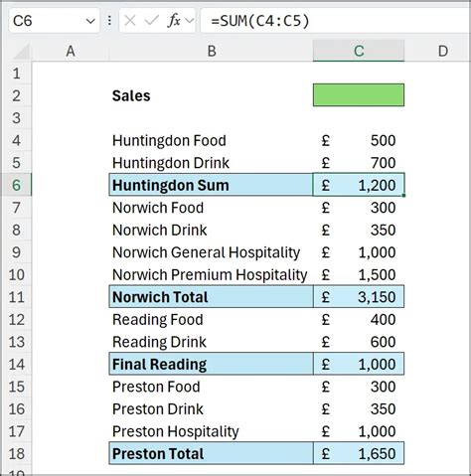Click the 1,500 Norwich Premium Hospitality value
This screenshot has height=476, width=471.
359,274
